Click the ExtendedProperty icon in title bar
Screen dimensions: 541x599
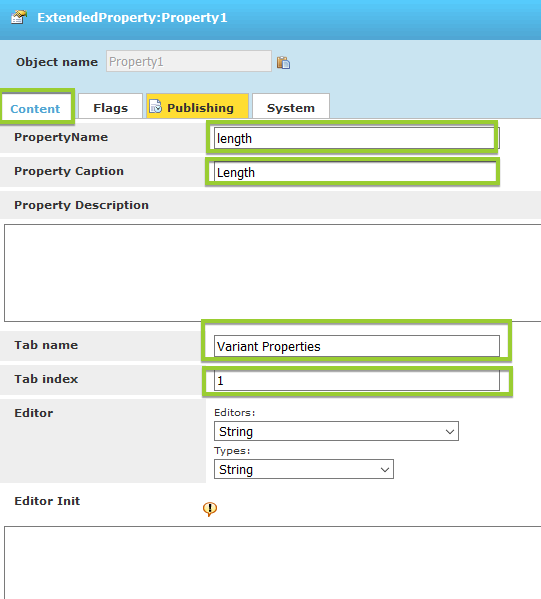[x=19, y=17]
